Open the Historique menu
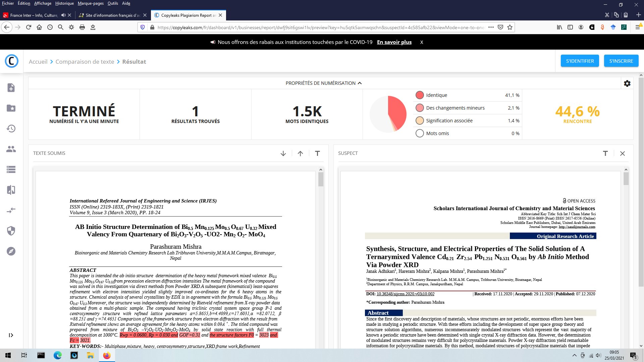Screen dimensions: 644x362 pyautogui.click(x=64, y=3)
